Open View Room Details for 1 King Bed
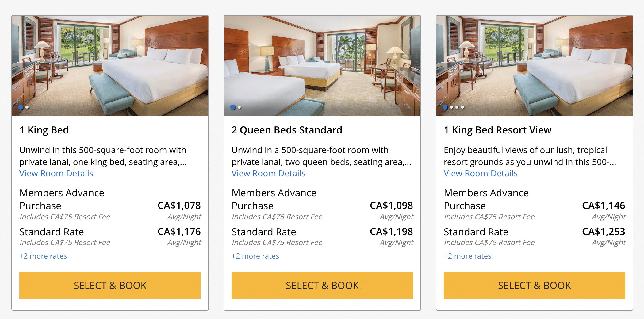Viewport: 644px width, 319px height. [56, 174]
